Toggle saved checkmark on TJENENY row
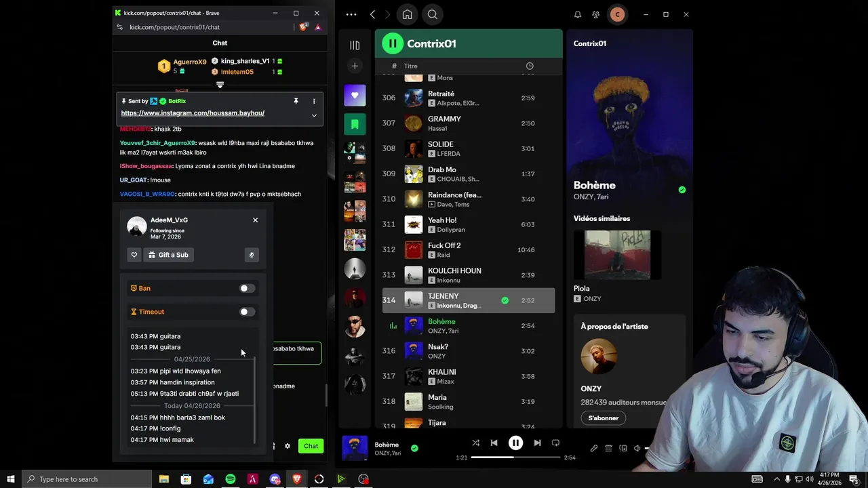 tap(505, 300)
